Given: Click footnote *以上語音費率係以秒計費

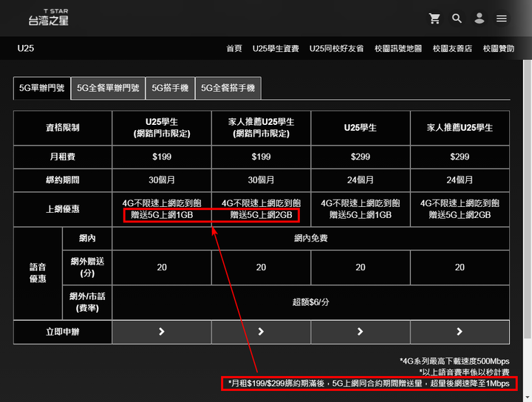Looking at the screenshot, I should click(x=464, y=372).
